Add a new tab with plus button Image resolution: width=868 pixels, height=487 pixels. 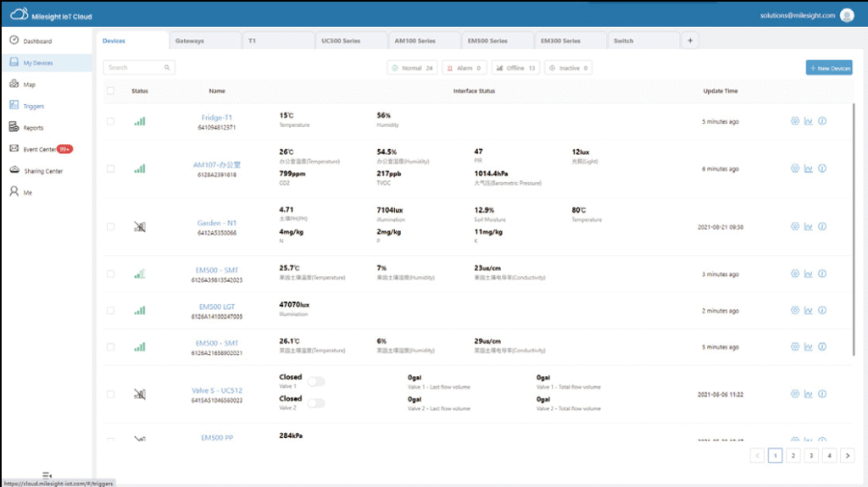pyautogui.click(x=690, y=41)
